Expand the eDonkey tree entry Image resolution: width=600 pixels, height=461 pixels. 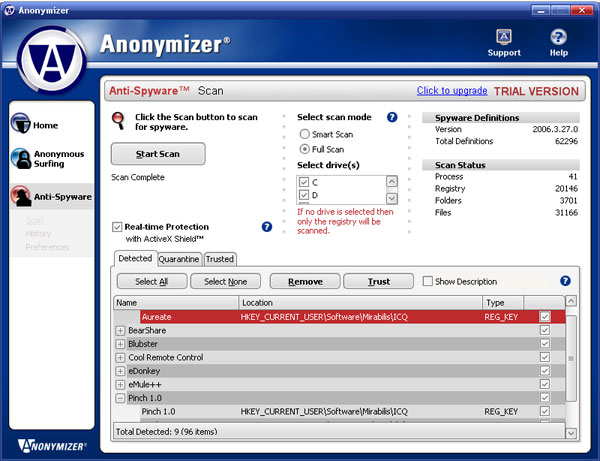[120, 371]
